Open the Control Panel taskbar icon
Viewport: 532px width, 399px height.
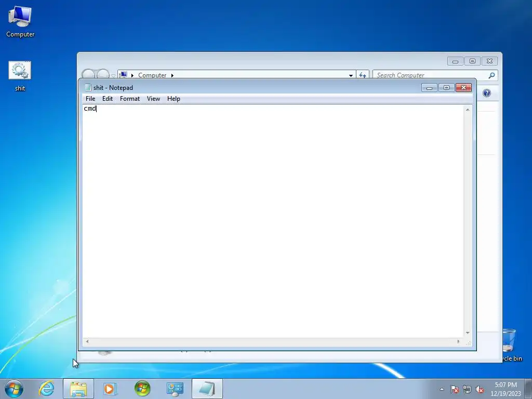point(175,389)
